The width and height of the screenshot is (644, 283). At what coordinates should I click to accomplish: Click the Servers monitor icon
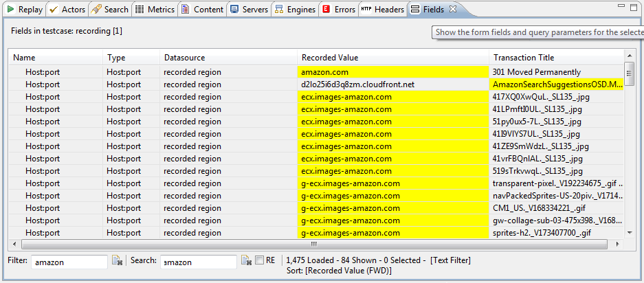point(234,10)
